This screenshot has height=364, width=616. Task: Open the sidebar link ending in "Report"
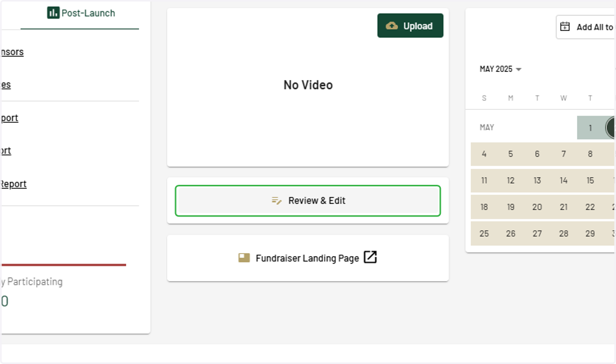click(13, 184)
